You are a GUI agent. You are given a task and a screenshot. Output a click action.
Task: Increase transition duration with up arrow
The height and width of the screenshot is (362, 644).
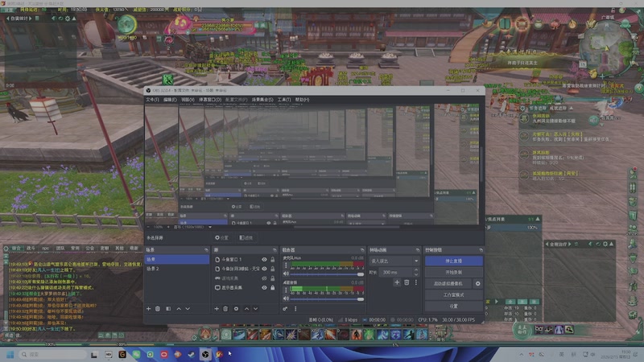[x=416, y=270]
